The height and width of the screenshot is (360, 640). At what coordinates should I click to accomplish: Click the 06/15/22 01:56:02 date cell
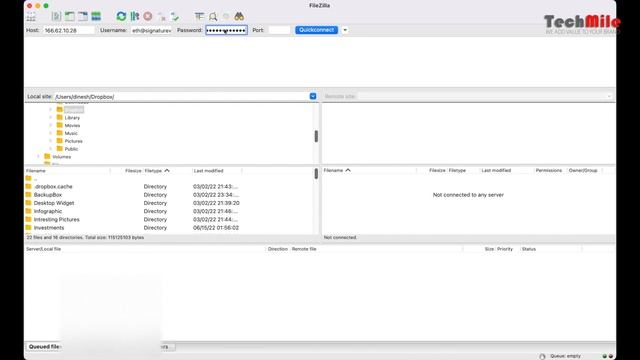click(216, 228)
